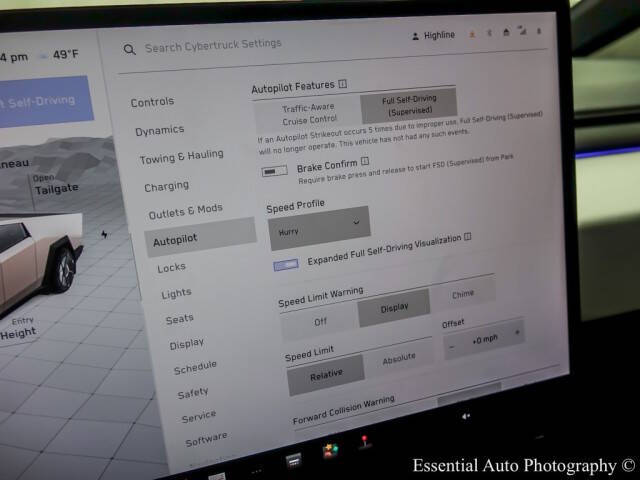The width and height of the screenshot is (640, 480).
Task: Click the search magnifier icon
Action: point(129,49)
